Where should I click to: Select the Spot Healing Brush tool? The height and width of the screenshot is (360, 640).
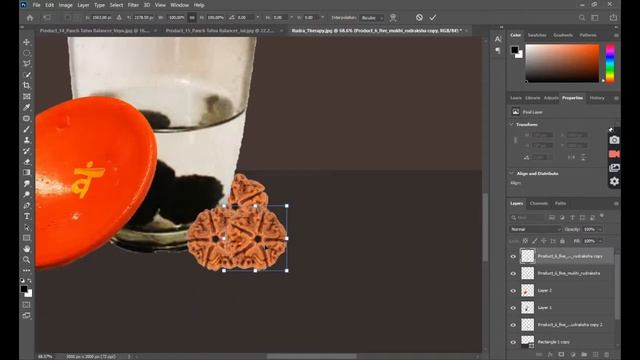pos(27,118)
